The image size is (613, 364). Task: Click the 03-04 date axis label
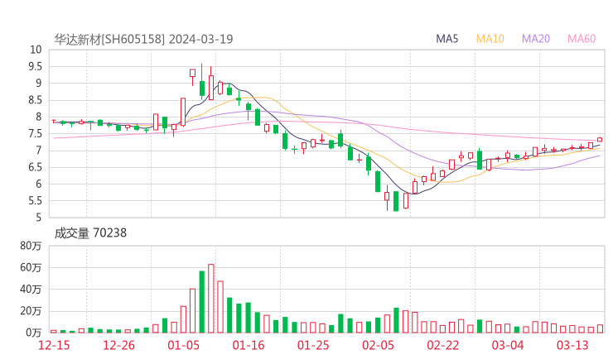[x=508, y=345]
